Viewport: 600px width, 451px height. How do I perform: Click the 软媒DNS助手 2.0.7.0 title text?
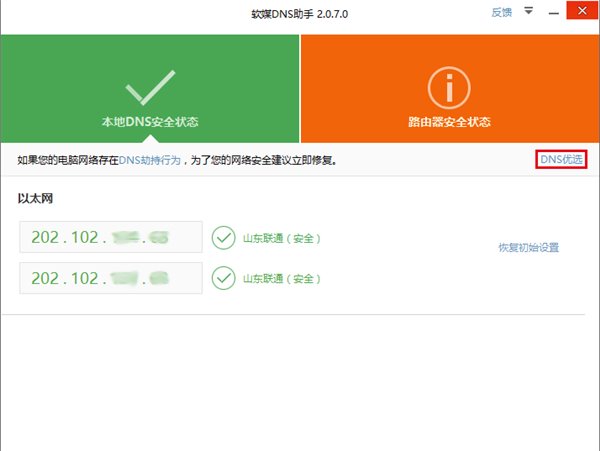click(x=300, y=13)
